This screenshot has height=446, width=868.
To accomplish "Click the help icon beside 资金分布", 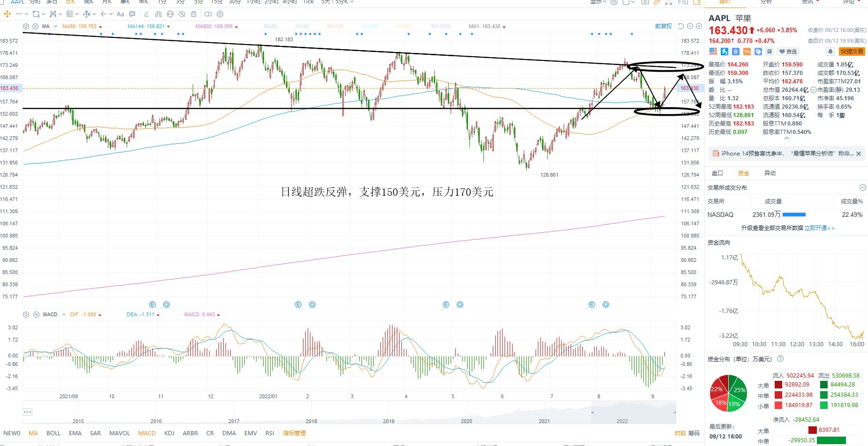I will [780, 359].
